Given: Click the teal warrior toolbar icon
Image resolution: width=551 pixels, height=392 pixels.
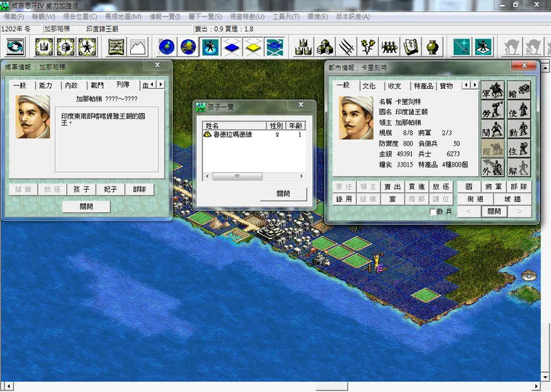Looking at the screenshot, I should [484, 47].
